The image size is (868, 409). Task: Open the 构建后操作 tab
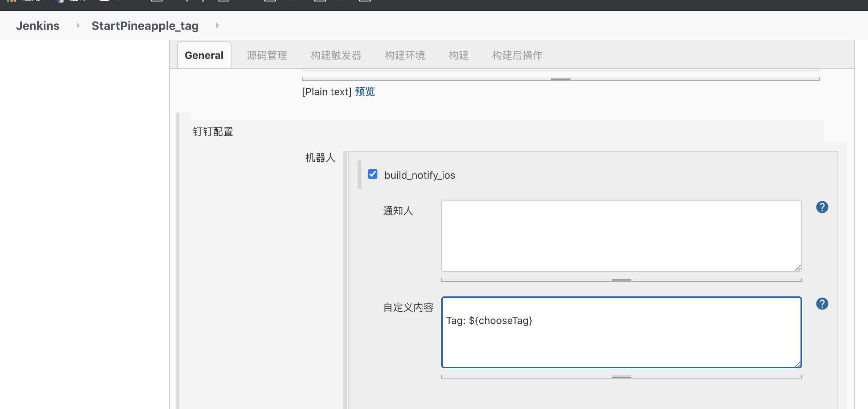pos(517,55)
